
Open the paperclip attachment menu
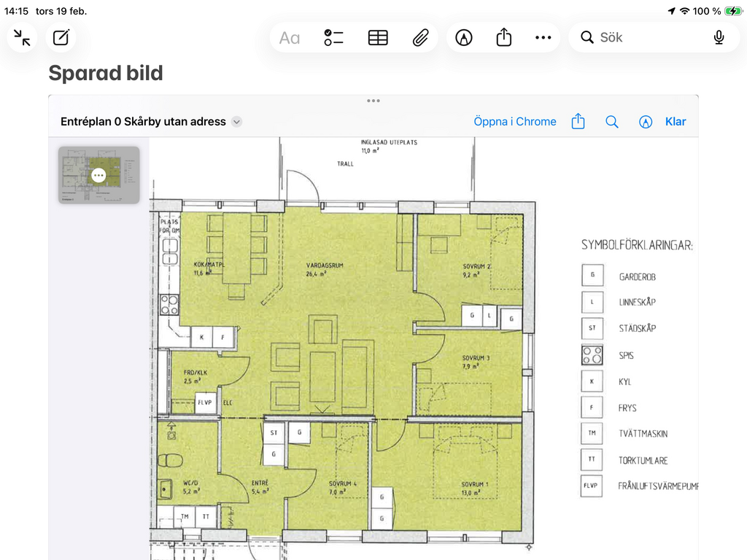[x=420, y=38]
